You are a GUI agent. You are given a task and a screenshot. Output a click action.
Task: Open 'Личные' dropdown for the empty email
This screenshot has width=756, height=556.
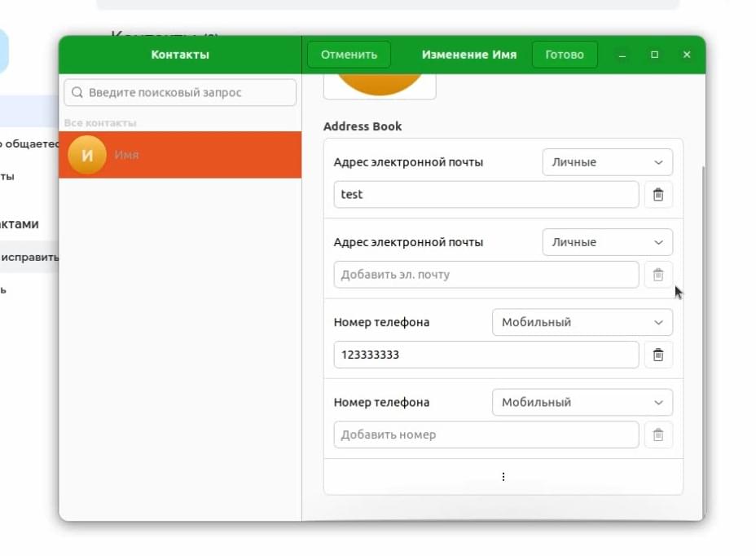(x=608, y=242)
